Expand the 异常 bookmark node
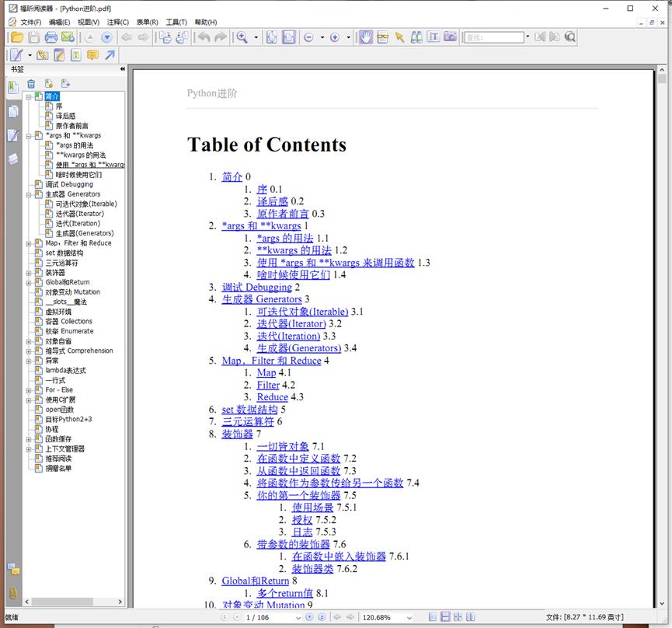This screenshot has height=628, width=672. pos(29,361)
